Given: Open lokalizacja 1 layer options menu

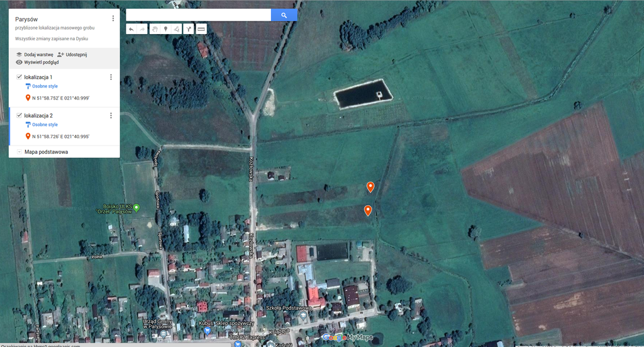Looking at the screenshot, I should tap(111, 77).
